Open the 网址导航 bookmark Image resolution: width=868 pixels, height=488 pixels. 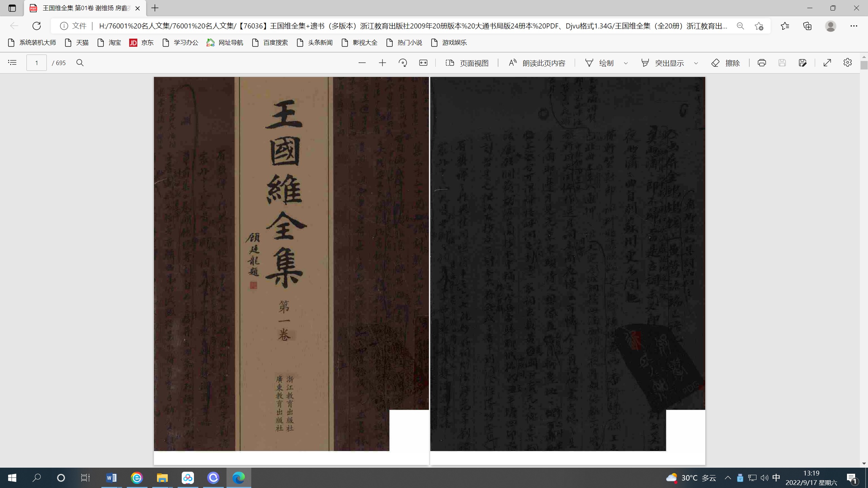[x=225, y=43]
